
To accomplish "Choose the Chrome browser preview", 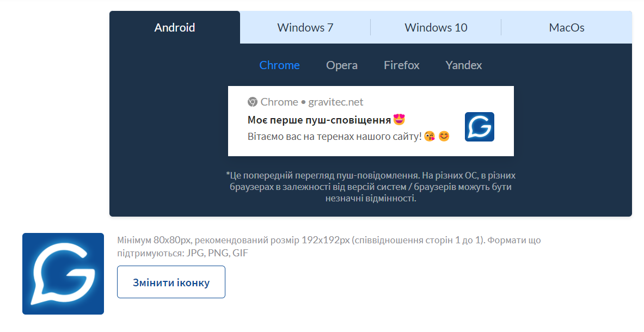I will coord(279,65).
